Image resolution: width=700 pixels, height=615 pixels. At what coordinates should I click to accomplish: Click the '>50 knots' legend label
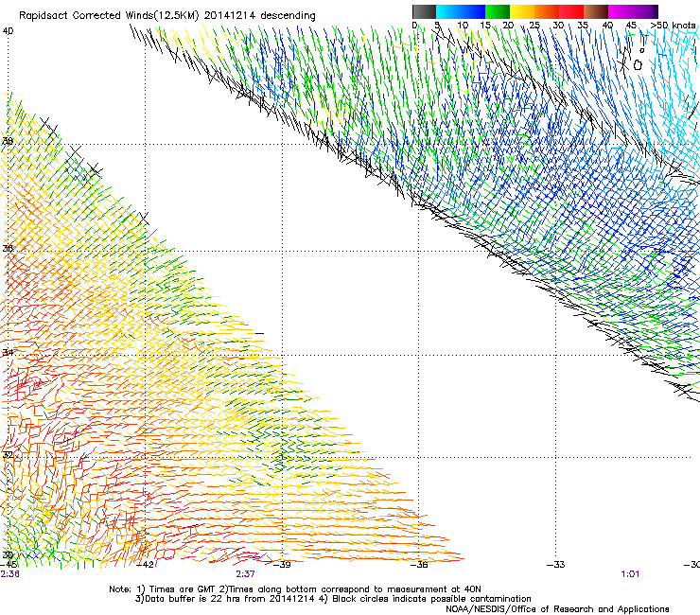(x=673, y=25)
